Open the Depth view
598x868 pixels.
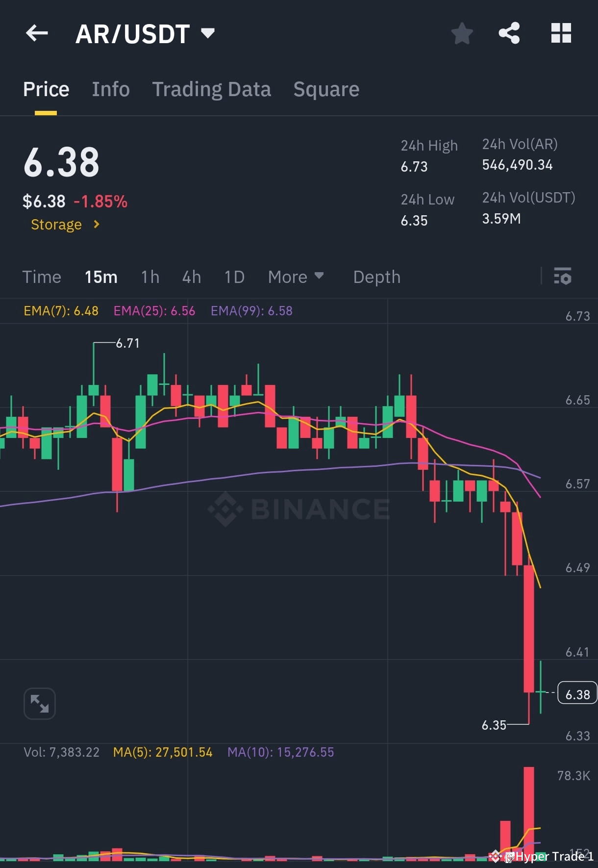pos(376,277)
